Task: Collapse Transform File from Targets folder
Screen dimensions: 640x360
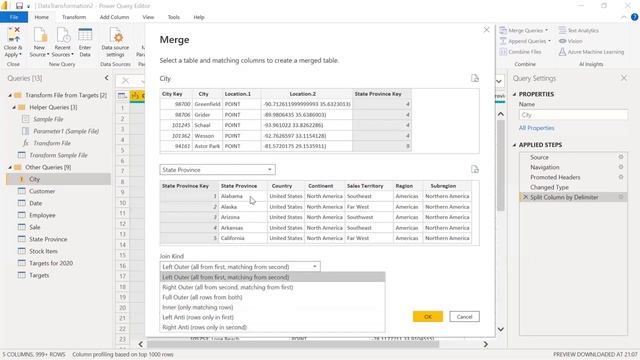Action: 10,95
